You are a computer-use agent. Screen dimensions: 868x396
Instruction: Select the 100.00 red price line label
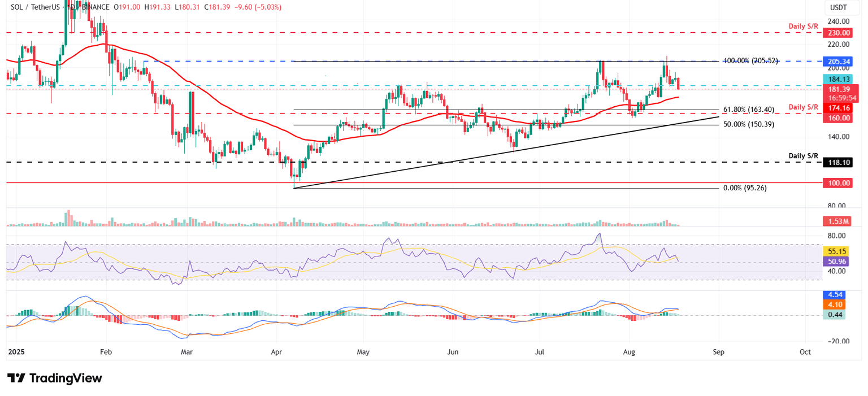tap(838, 182)
